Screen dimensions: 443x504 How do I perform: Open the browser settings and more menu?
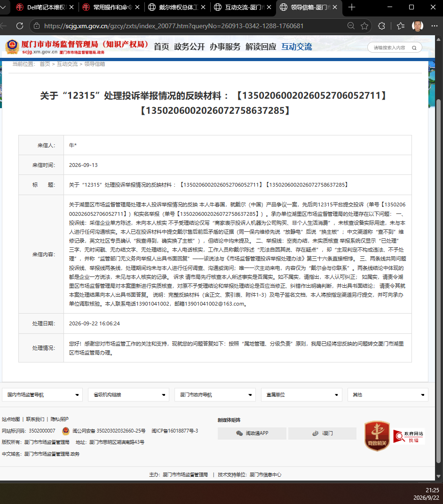pos(435,26)
